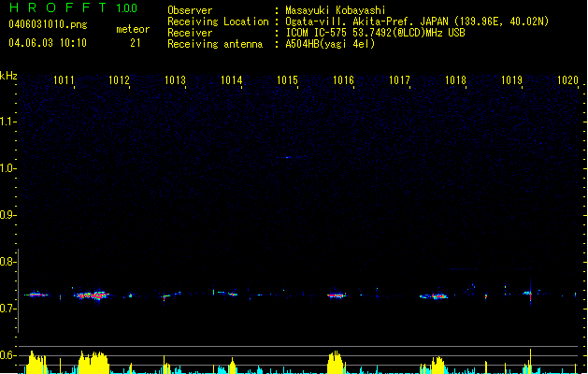Click time marker 1020
The width and height of the screenshot is (588, 374).
pyautogui.click(x=567, y=80)
